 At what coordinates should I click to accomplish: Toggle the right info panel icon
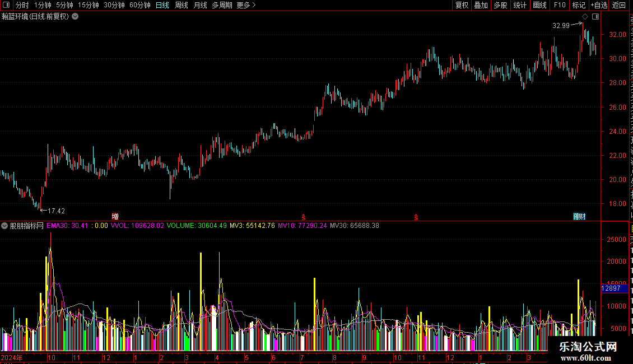(x=595, y=17)
